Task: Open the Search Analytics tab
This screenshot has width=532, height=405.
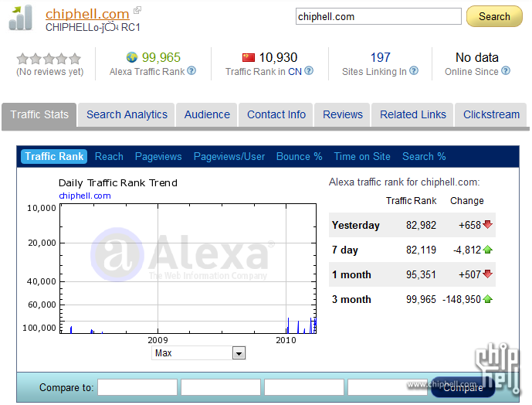Action: [x=127, y=115]
